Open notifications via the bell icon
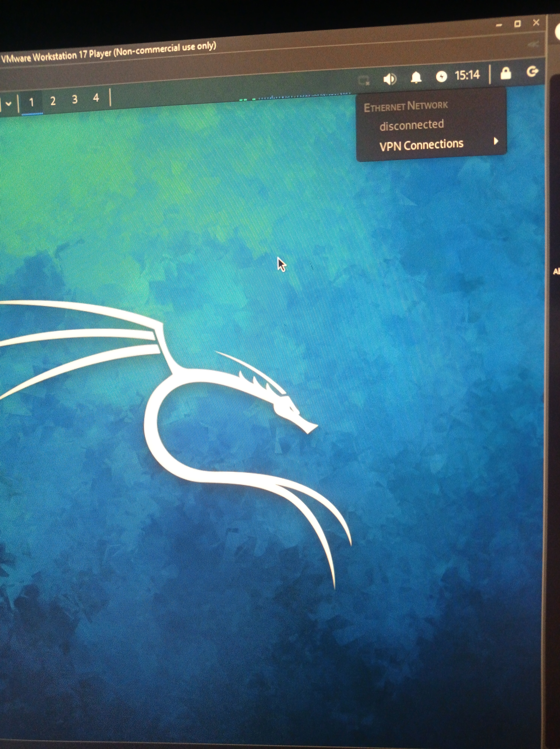 pos(416,78)
